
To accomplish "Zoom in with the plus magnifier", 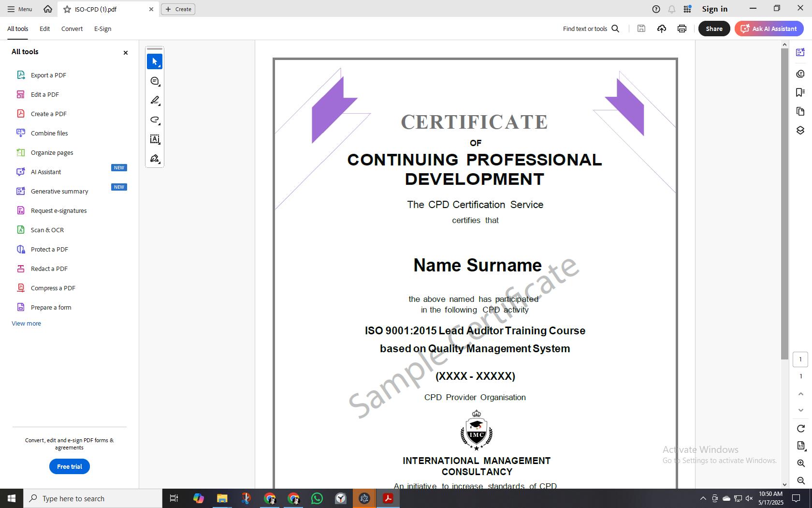I will [x=800, y=463].
